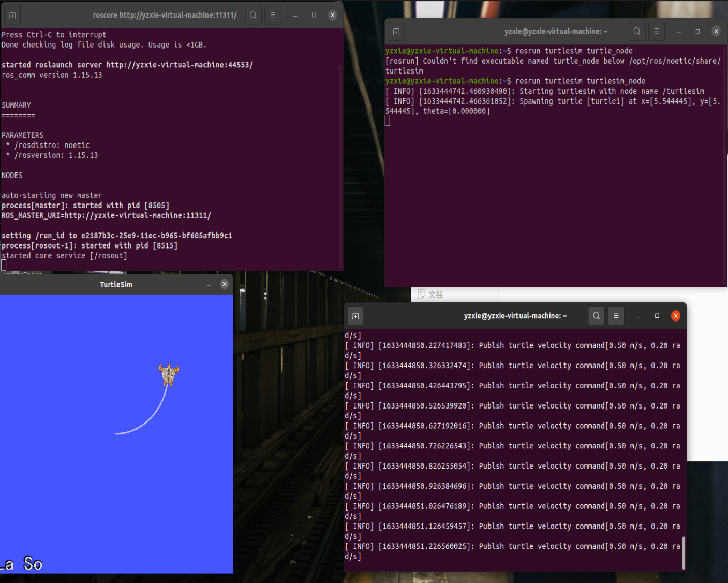Click search icon in velocity publisher terminal
Viewport: 728px width, 583px height.
[x=597, y=316]
